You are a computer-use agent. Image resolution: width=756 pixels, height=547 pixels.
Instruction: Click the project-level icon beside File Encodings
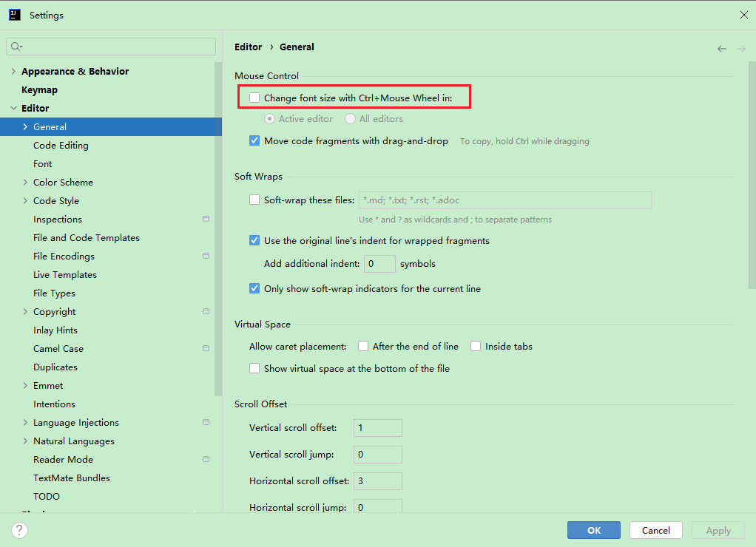tap(206, 256)
